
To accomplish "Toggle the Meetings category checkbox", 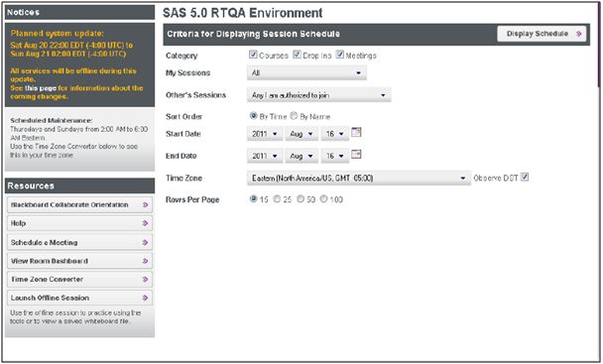I will tap(340, 55).
